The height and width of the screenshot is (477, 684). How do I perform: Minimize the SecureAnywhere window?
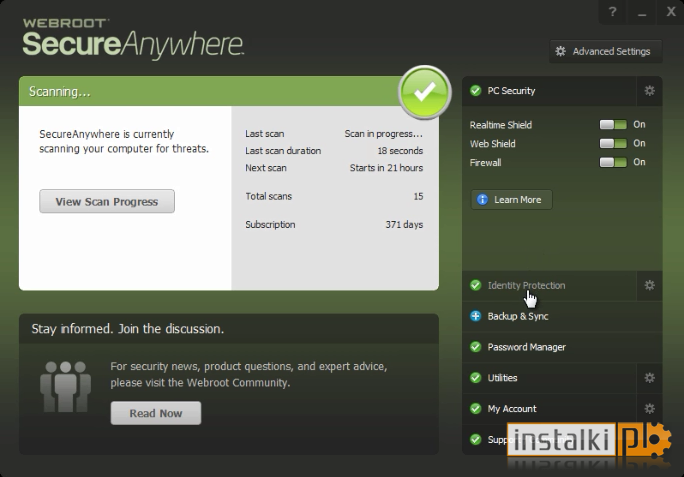[x=642, y=12]
